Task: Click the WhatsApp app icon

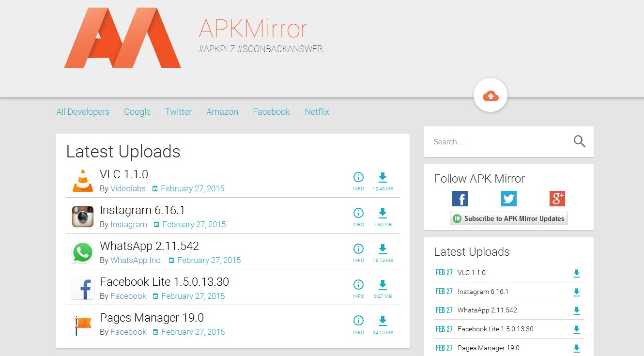Action: pos(82,252)
